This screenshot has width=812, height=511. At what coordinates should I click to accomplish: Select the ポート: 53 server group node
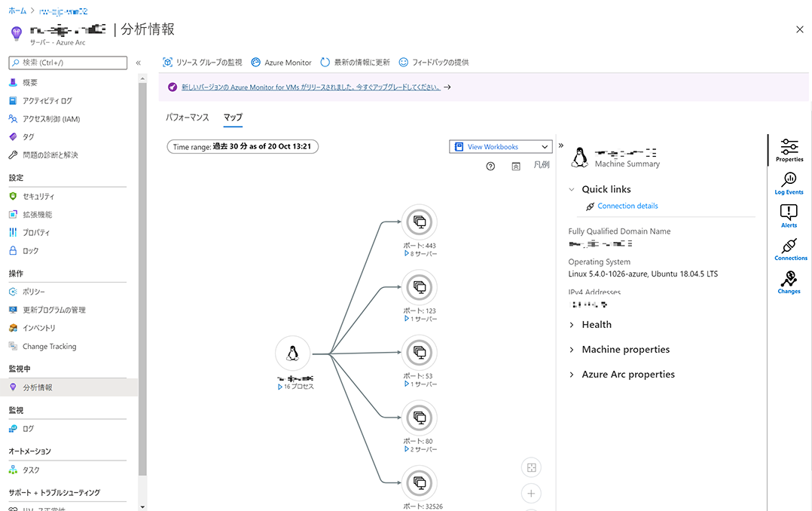(x=420, y=353)
